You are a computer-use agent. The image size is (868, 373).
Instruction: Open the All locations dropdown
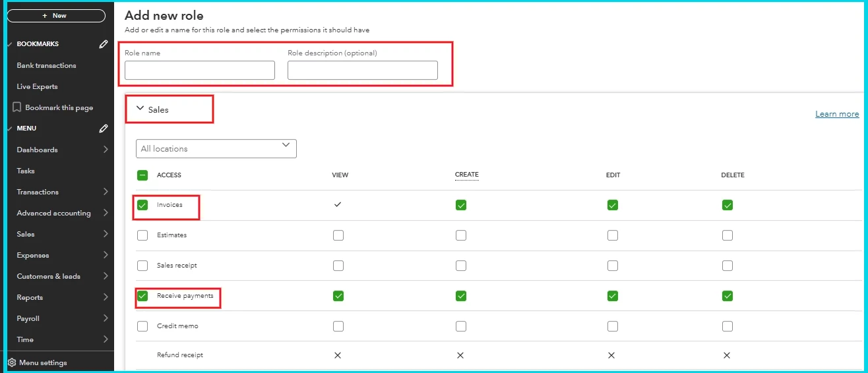216,149
